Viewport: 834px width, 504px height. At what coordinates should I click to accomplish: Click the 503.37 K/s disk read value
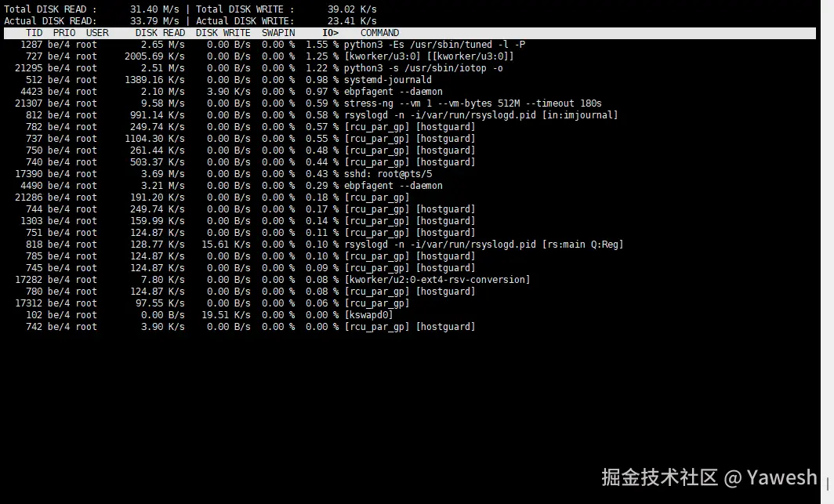coord(158,162)
